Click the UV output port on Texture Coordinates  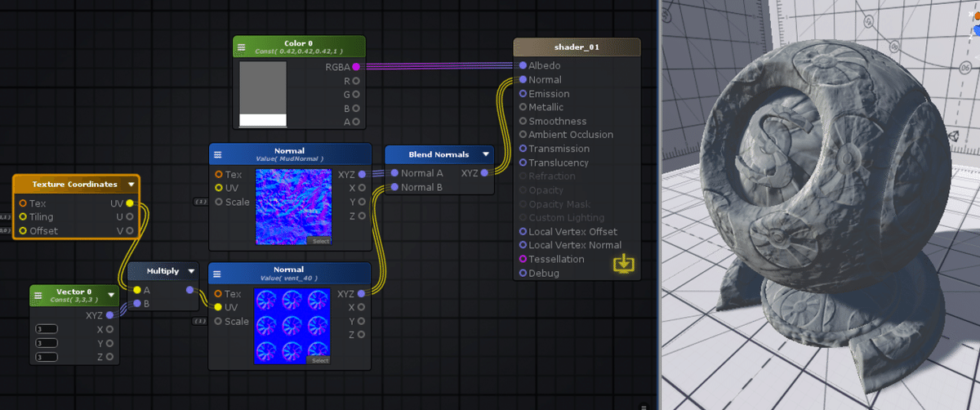point(129,203)
